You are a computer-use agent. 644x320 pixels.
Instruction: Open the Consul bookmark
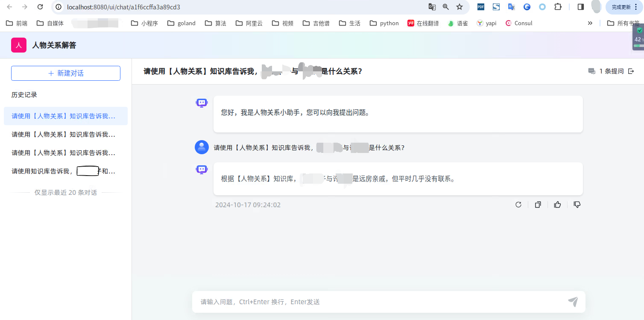pos(518,23)
